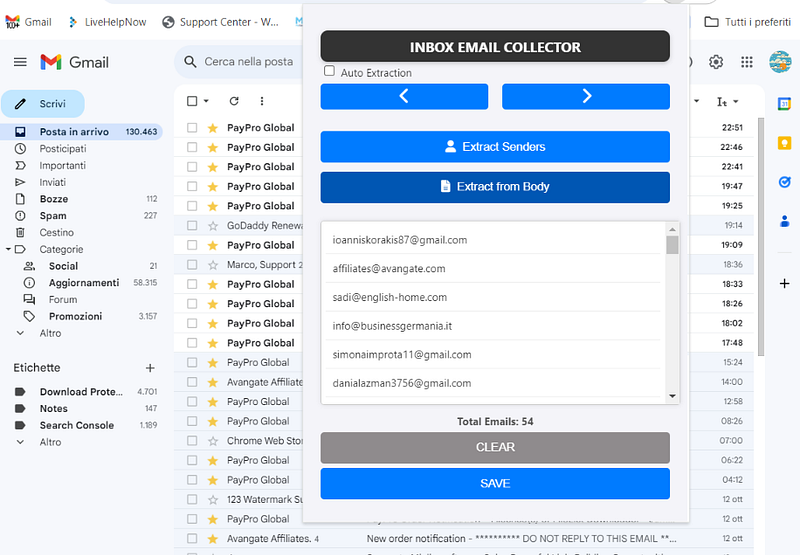The image size is (800, 555).
Task: Select the Marco, Support email checkbox
Action: [x=192, y=265]
